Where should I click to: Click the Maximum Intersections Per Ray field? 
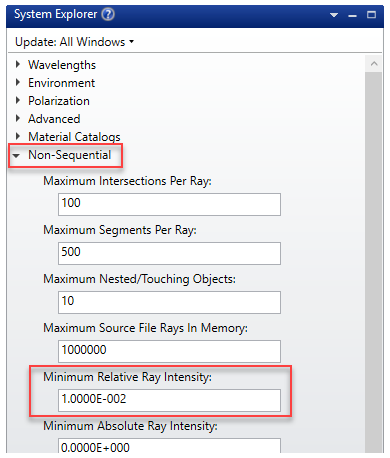169,204
